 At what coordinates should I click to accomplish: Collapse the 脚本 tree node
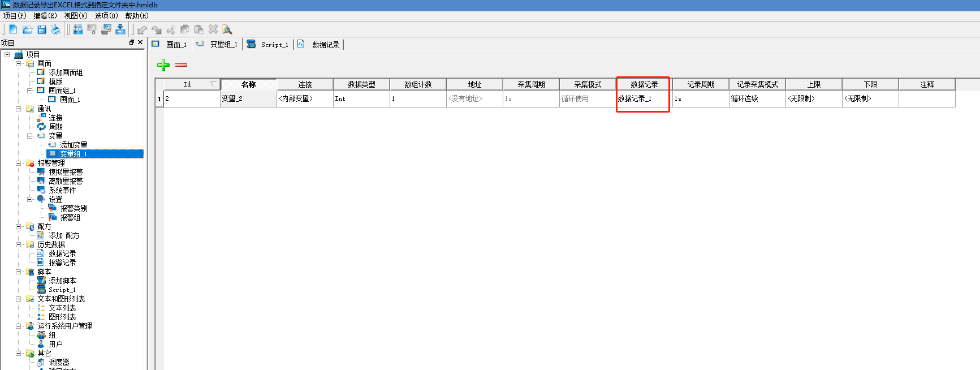pyautogui.click(x=19, y=272)
